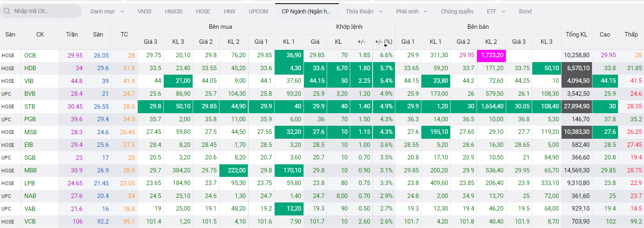
Task: Click the CK column header
Action: (x=40, y=34)
